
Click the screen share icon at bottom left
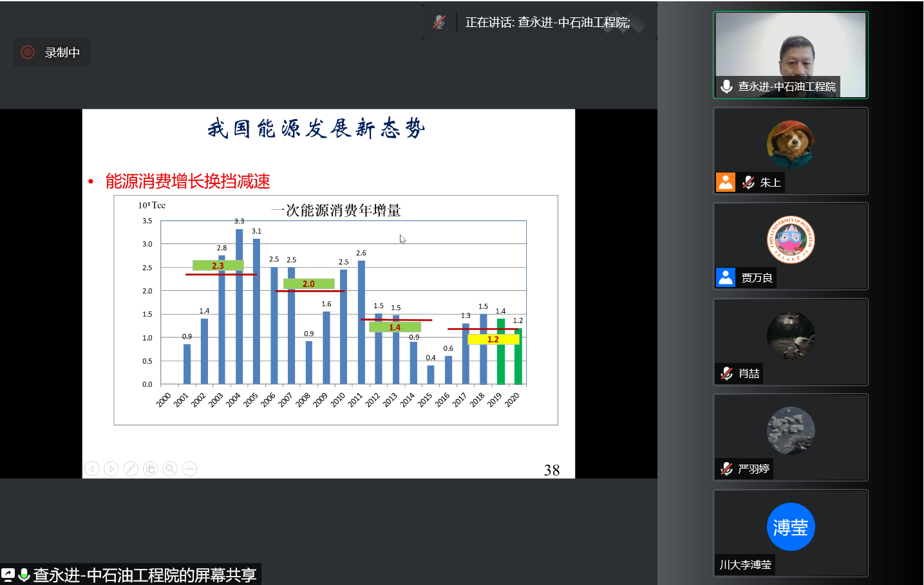tap(8, 575)
